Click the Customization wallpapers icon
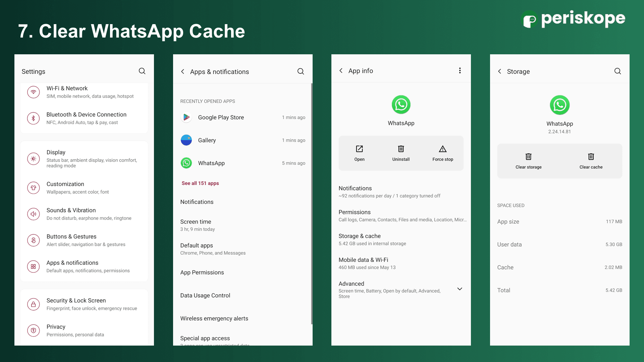This screenshot has width=644, height=362. 34,188
